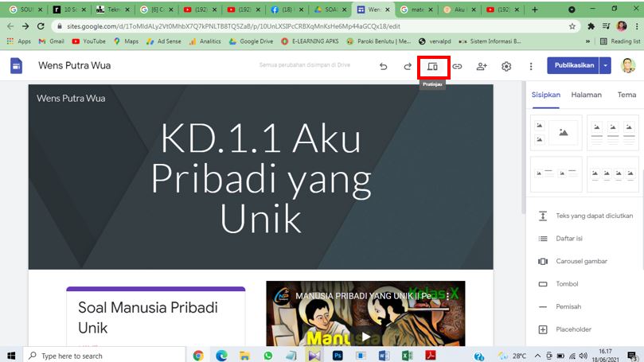The image size is (644, 362).
Task: Add a Carousel gambar element
Action: pos(581,261)
